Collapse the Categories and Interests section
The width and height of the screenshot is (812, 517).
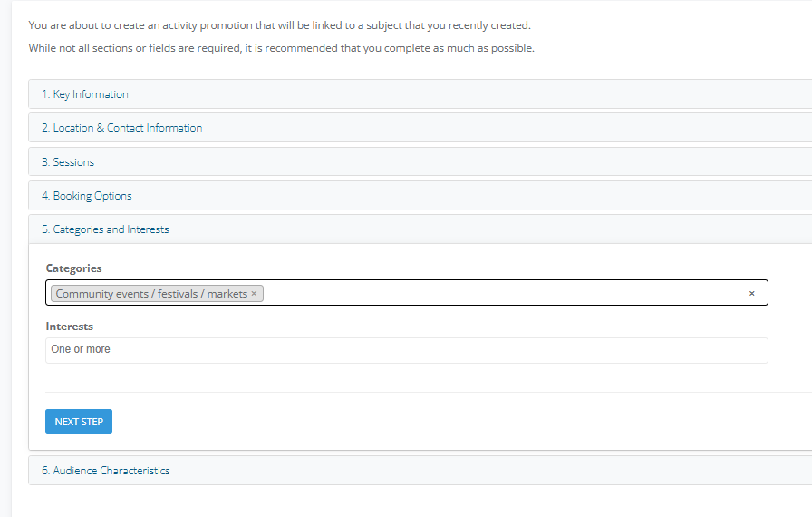click(420, 229)
